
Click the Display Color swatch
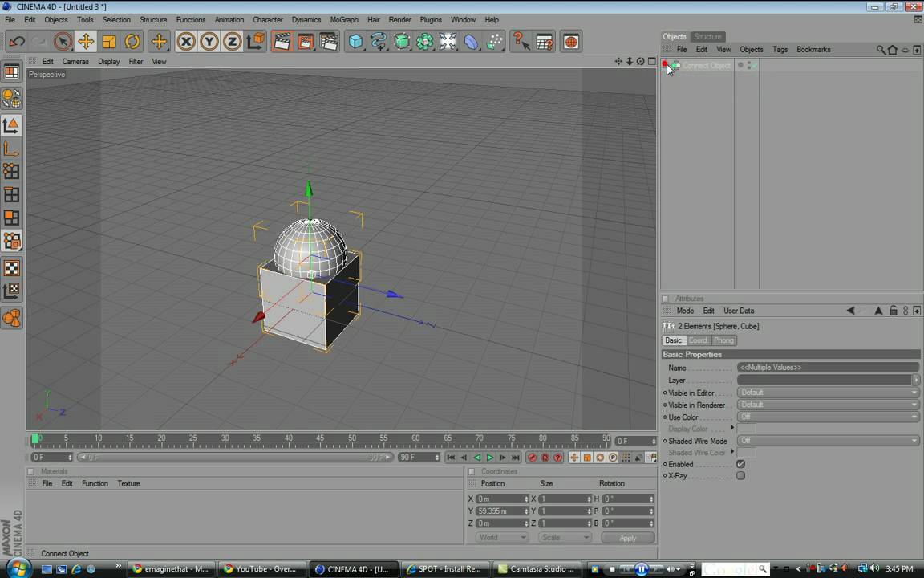746,429
